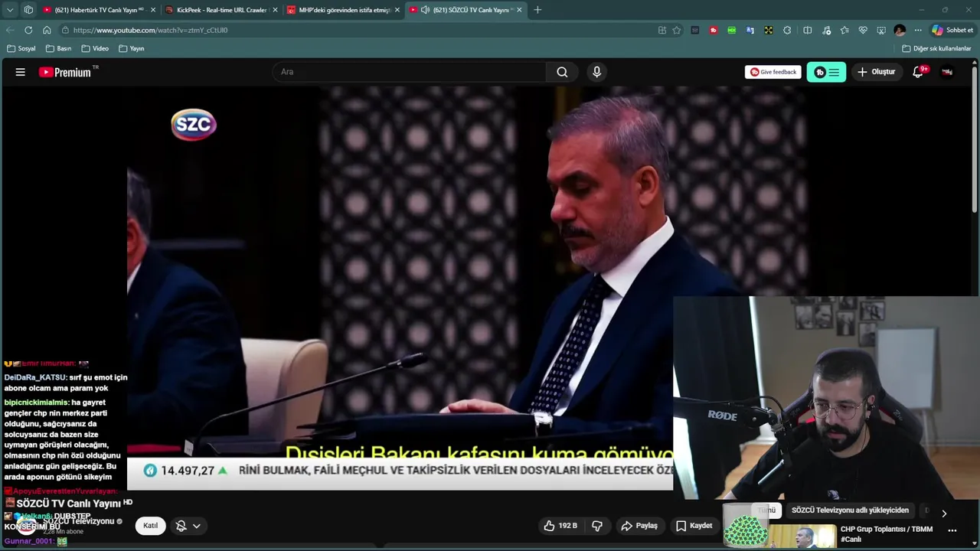Go to browser home page icon
The image size is (980, 551).
[x=47, y=30]
